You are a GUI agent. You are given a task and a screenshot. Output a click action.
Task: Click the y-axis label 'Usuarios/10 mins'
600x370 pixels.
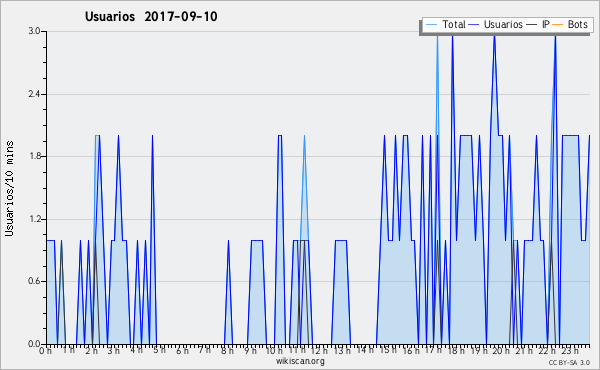pyautogui.click(x=9, y=188)
